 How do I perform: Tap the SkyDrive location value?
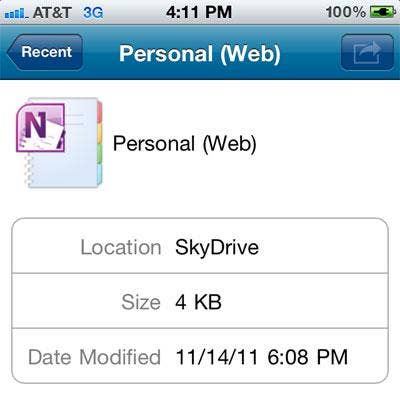tap(217, 247)
